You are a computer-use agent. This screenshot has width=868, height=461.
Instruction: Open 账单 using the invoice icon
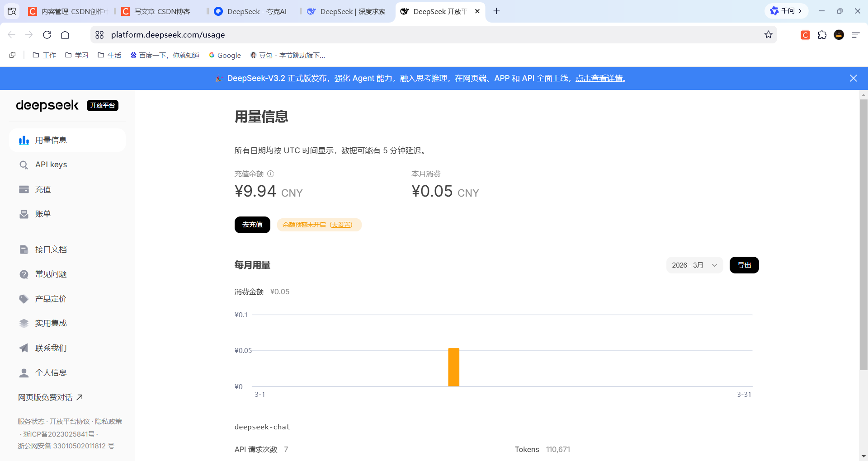24,214
